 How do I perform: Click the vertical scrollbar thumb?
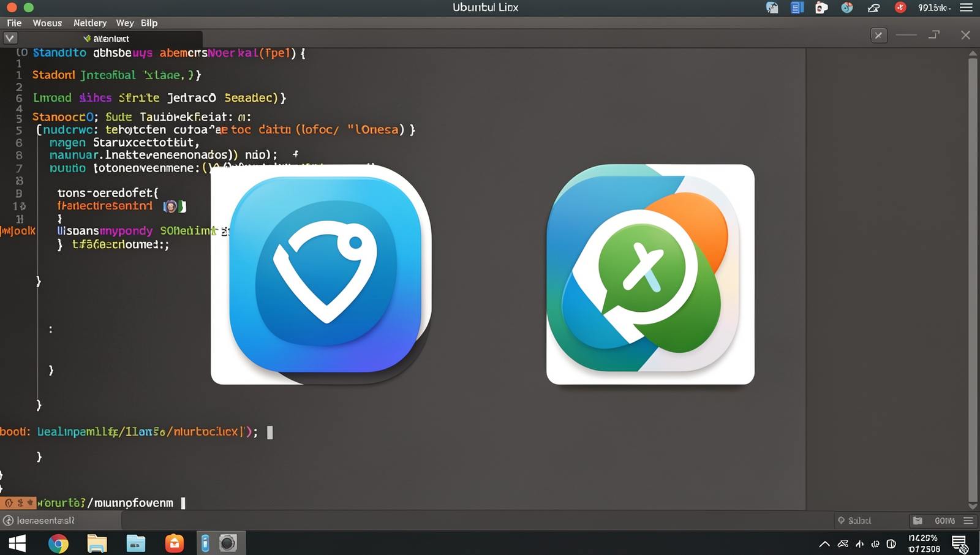coord(973,279)
